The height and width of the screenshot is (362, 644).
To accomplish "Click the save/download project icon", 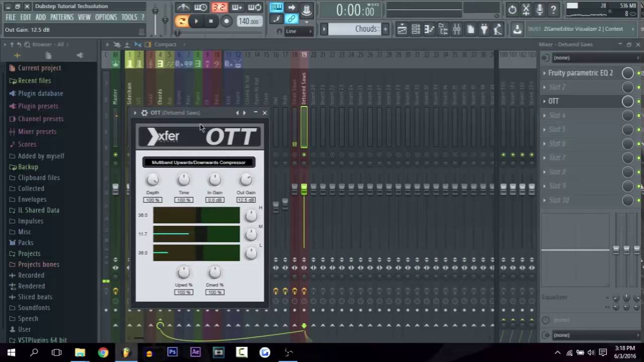I will [517, 29].
